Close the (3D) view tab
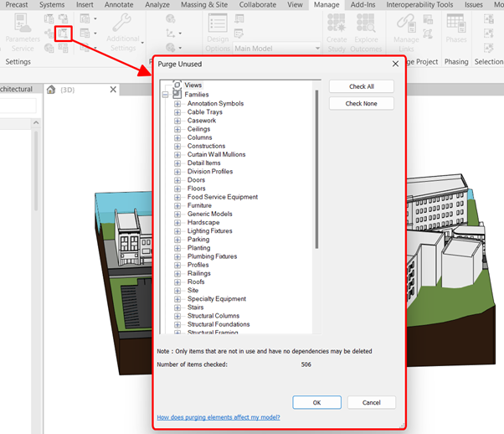The image size is (504, 434). 113,90
